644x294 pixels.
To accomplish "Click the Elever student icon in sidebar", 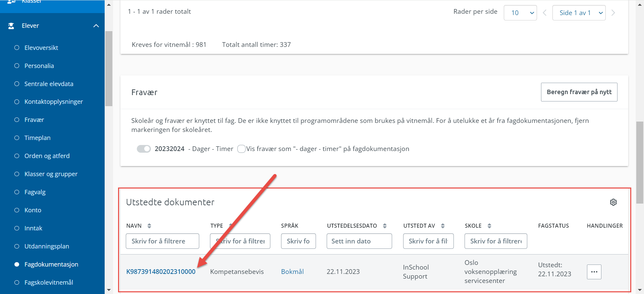I will [x=11, y=26].
